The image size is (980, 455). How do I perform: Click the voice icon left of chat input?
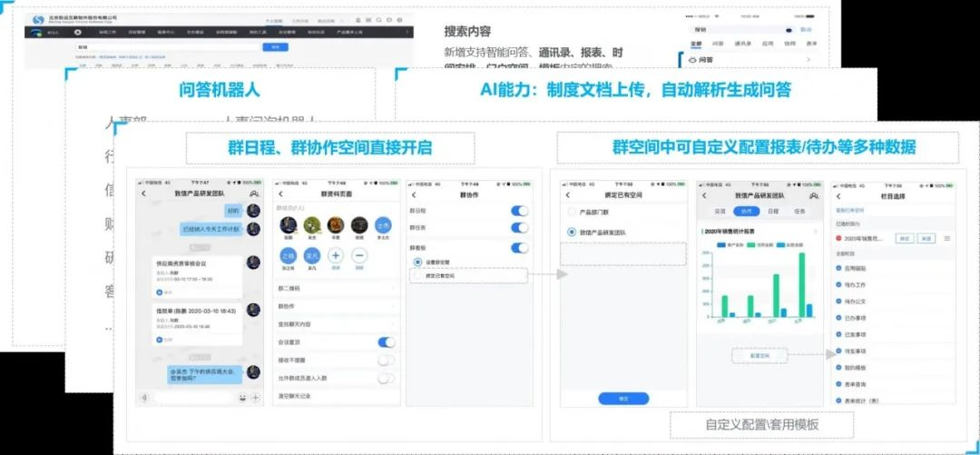coord(143,398)
